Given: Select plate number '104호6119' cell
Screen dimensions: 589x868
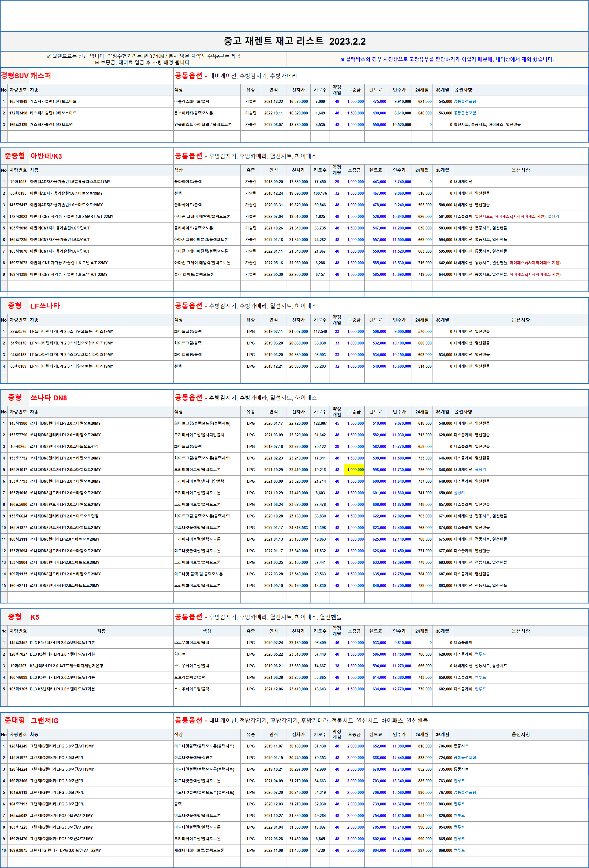Looking at the screenshot, I should [x=18, y=793].
